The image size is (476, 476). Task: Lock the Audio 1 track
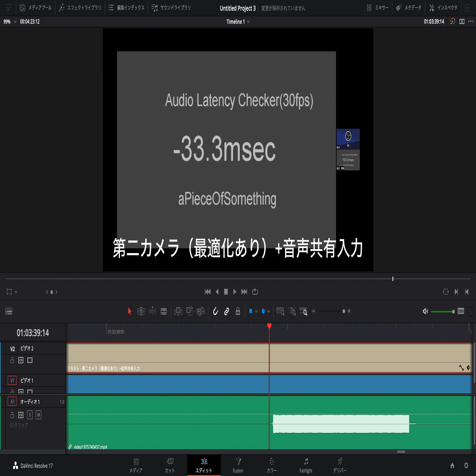(x=12, y=415)
